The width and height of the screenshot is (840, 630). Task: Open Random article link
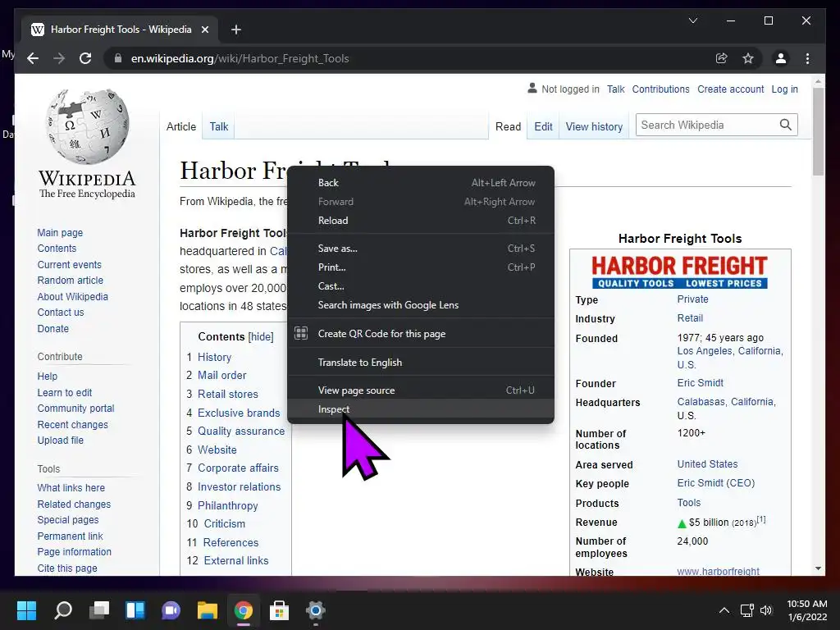(71, 281)
